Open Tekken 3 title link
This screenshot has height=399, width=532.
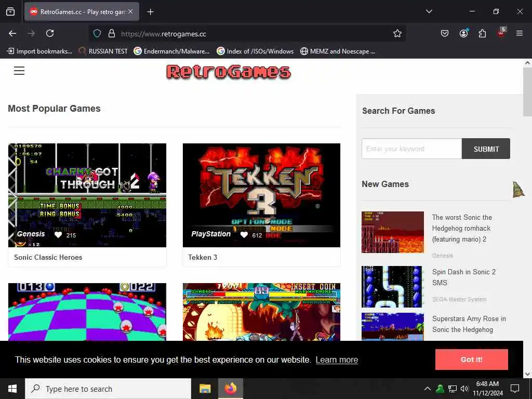tap(203, 257)
